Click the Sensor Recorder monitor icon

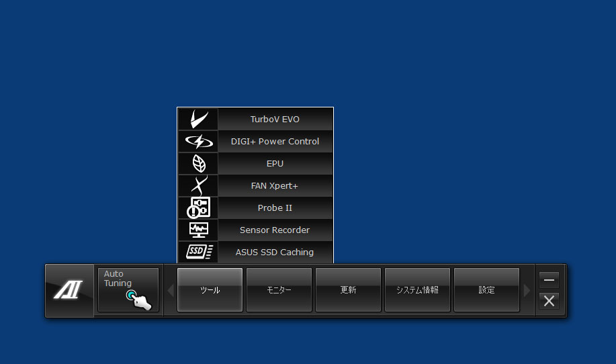(199, 230)
